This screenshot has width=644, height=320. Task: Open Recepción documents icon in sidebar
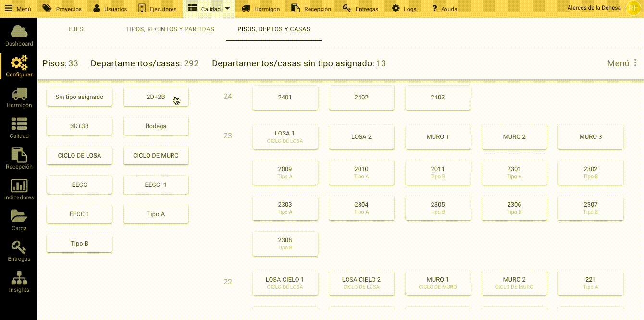point(19,155)
